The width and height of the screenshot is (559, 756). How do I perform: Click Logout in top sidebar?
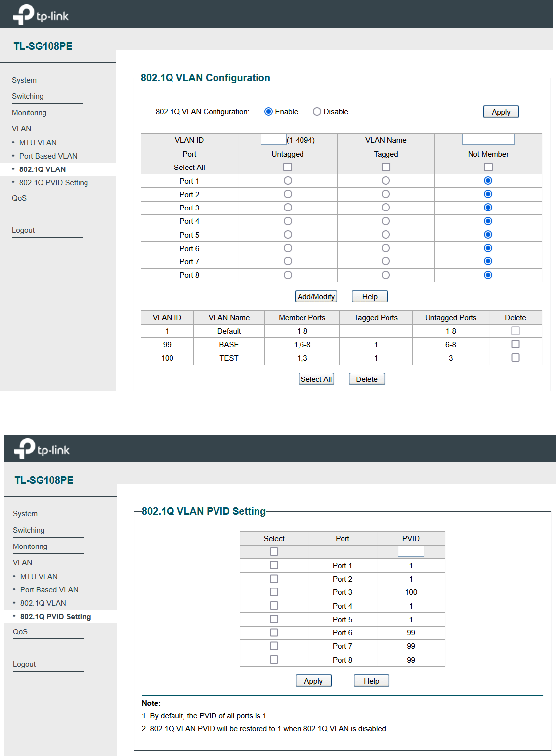point(23,230)
